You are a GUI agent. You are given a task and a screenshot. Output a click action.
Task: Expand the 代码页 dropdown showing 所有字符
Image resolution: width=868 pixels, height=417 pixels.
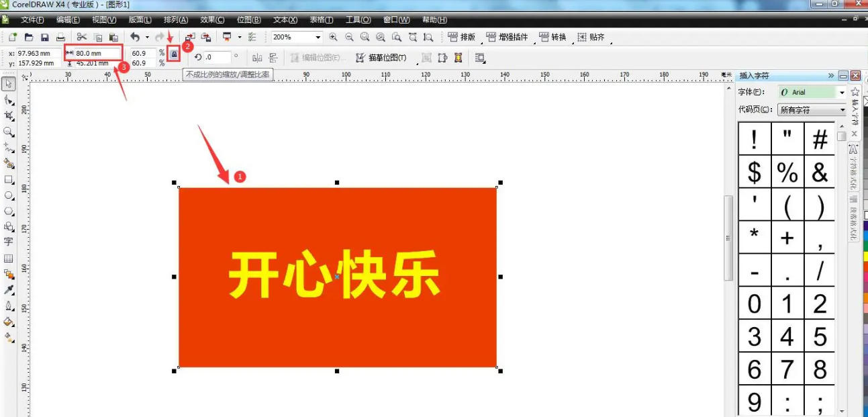[842, 109]
